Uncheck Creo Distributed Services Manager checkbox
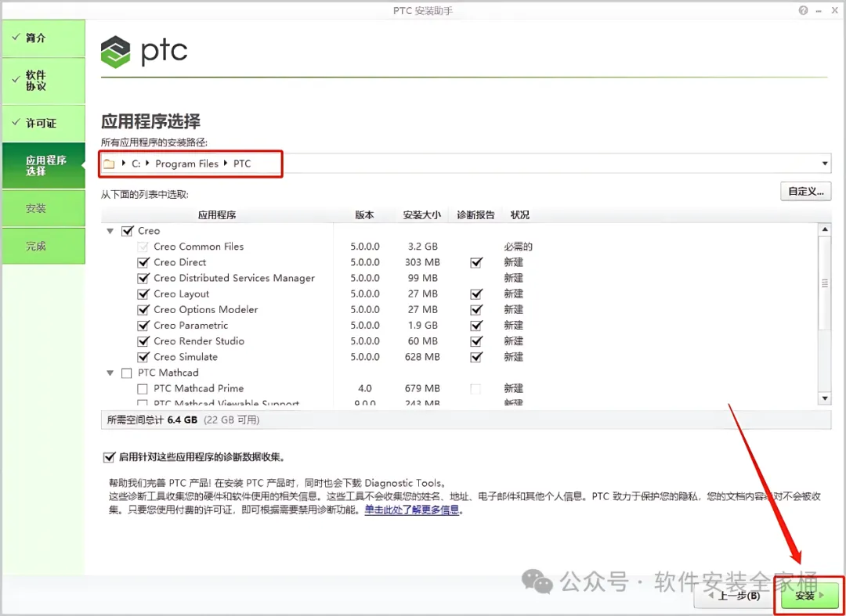 [143, 279]
